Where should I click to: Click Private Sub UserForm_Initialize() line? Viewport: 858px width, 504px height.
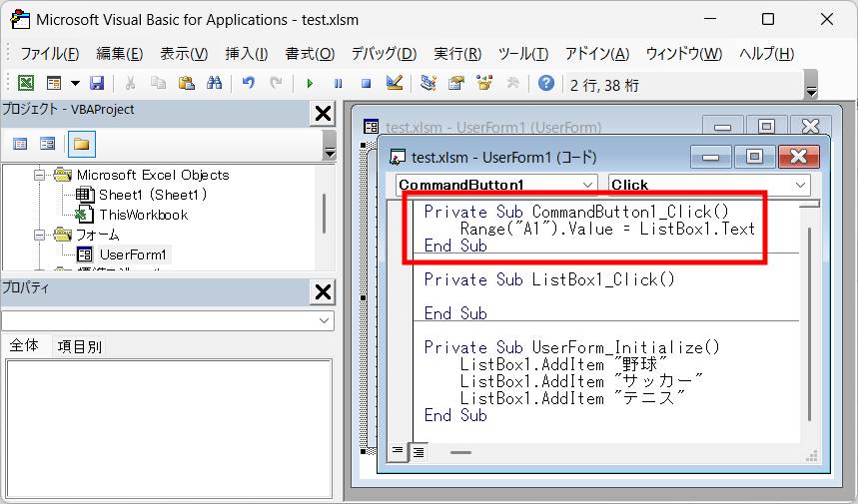click(x=571, y=347)
